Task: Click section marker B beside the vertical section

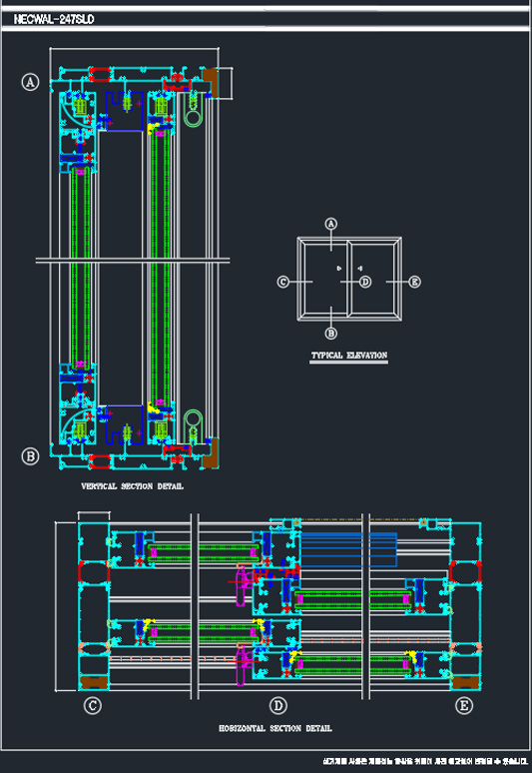Action: 31,456
